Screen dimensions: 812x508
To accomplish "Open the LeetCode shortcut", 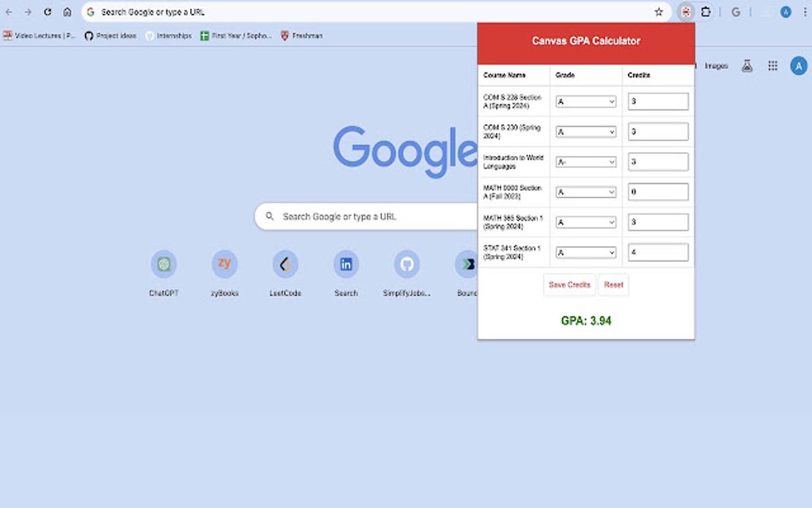I will click(284, 264).
